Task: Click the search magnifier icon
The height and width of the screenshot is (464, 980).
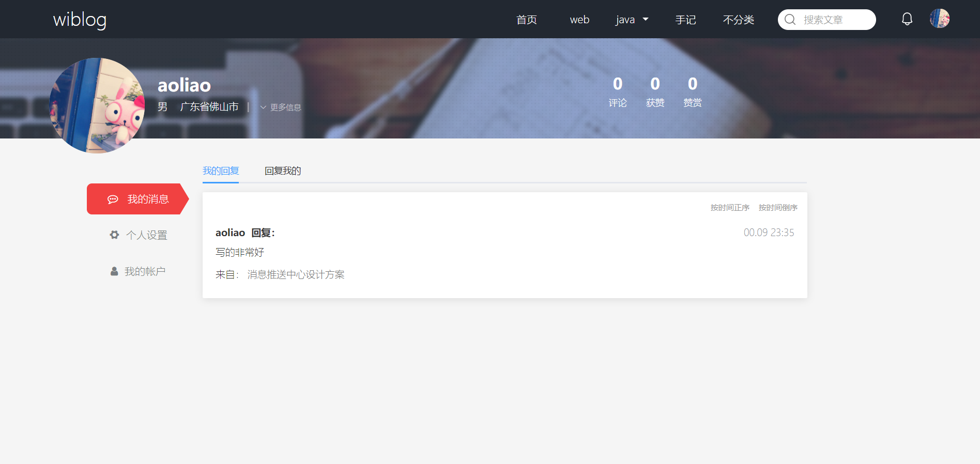Action: [790, 20]
